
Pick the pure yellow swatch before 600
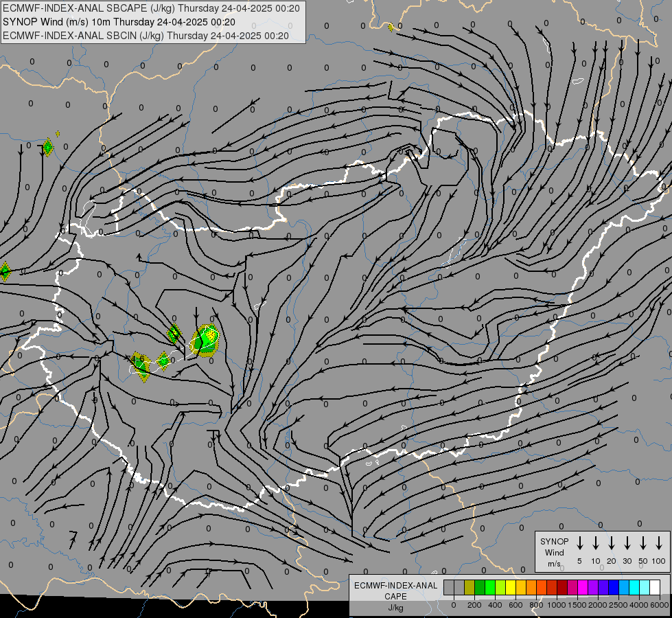tap(511, 588)
